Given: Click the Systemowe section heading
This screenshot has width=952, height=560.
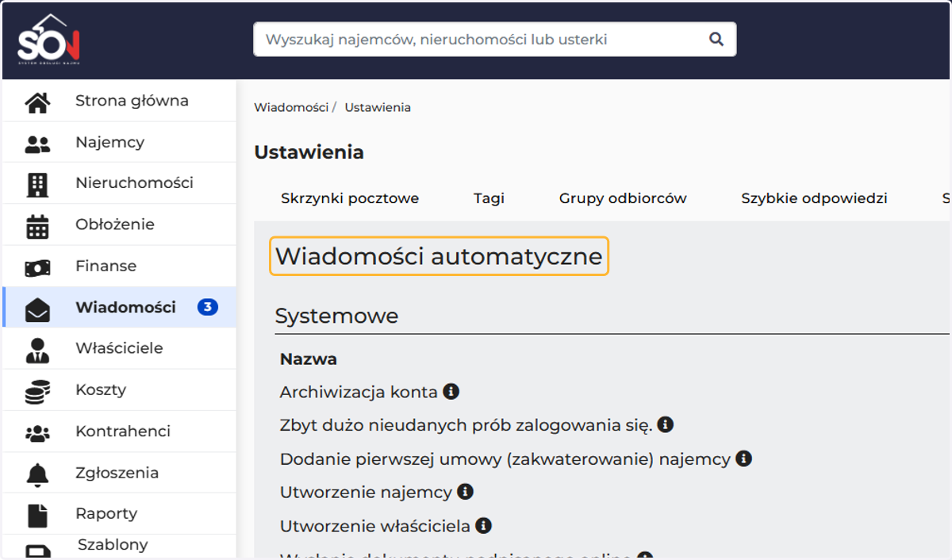Looking at the screenshot, I should [336, 316].
